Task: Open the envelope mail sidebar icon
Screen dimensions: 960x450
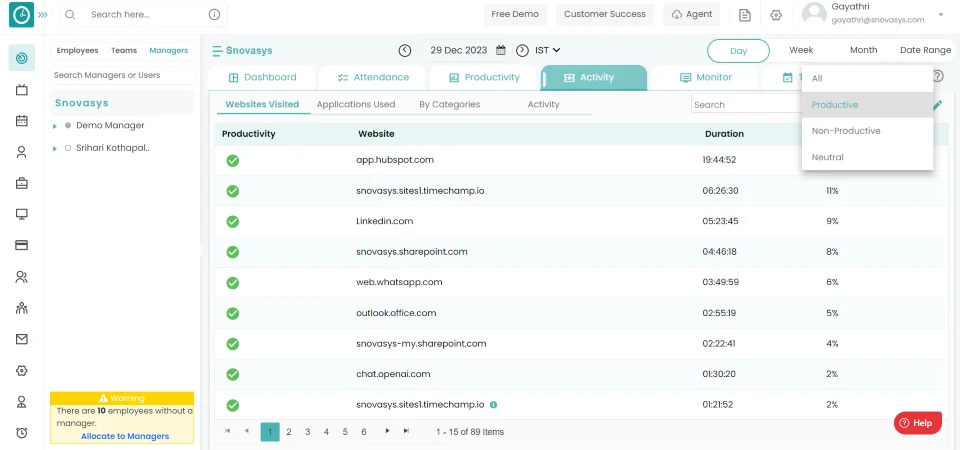Action: click(21, 339)
